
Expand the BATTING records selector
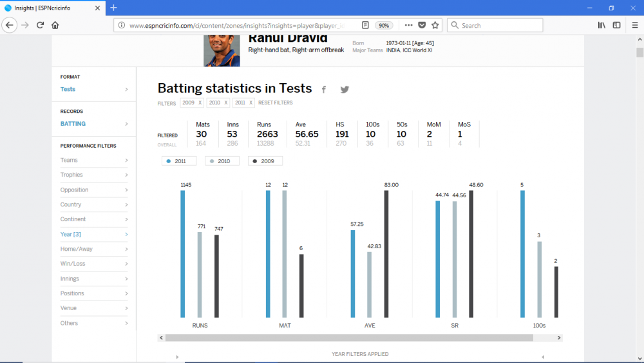(x=94, y=124)
